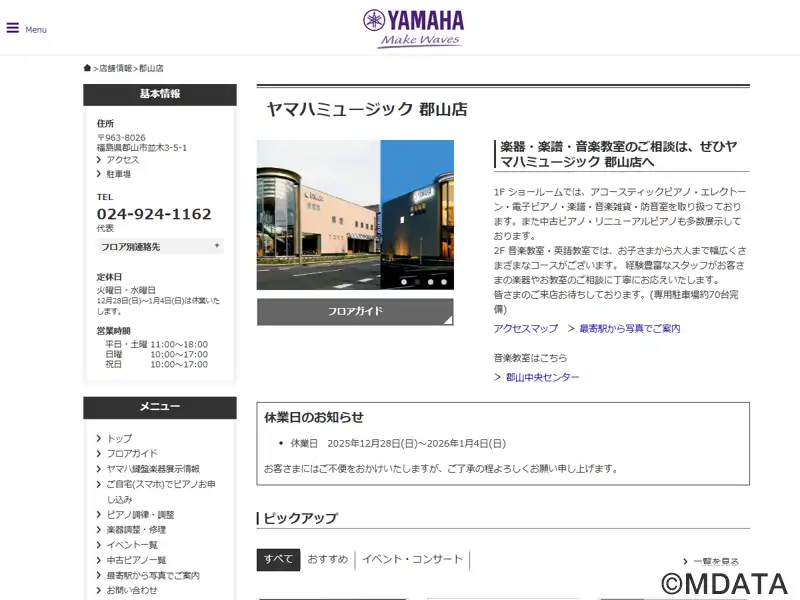Open フロアガイド in sidebar menu
Viewport: 800px width, 600px height.
(132, 454)
